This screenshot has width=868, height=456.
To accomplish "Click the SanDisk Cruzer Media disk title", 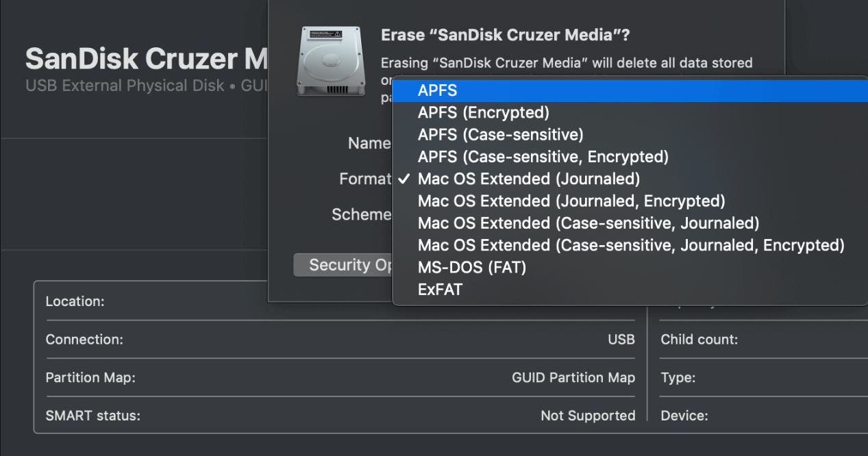I will (145, 60).
